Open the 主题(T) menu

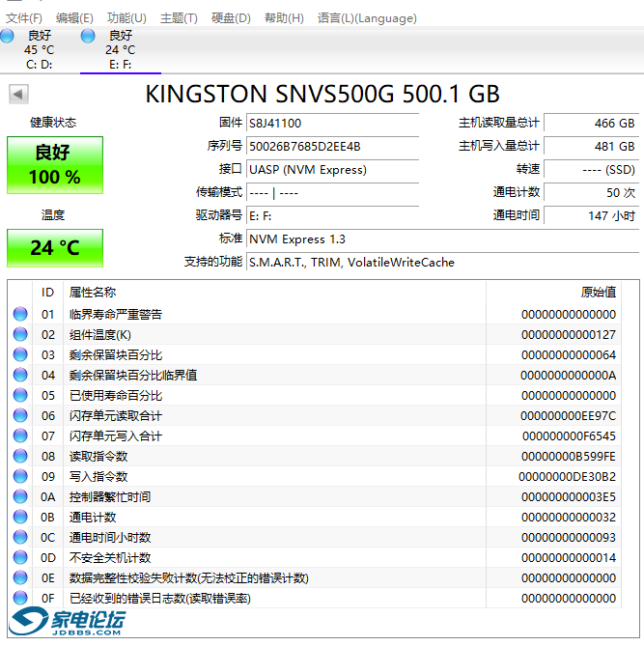[179, 18]
